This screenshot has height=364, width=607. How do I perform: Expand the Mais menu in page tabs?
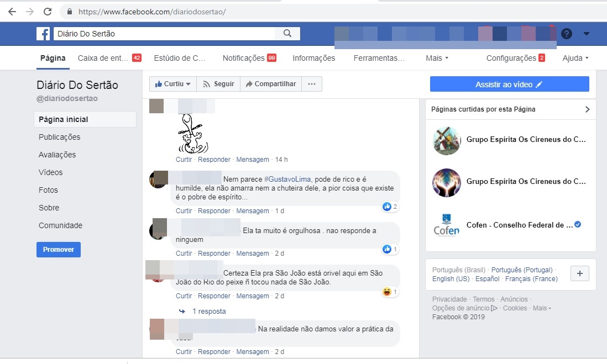(437, 58)
